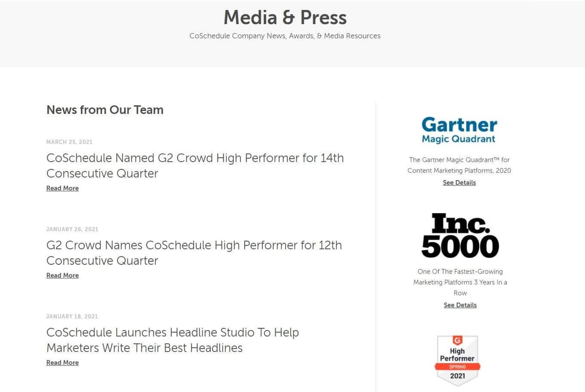This screenshot has height=392, width=585.
Task: Click the 12th consecutive quarter article title
Action: 194,253
